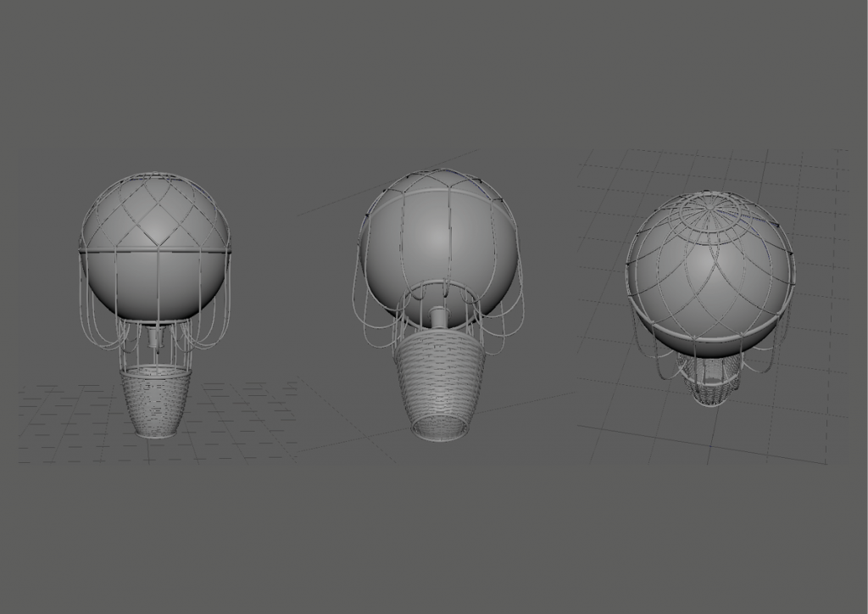868x614 pixels.
Task: Select the burner cylinder in the middle balloon
Action: pos(439,320)
